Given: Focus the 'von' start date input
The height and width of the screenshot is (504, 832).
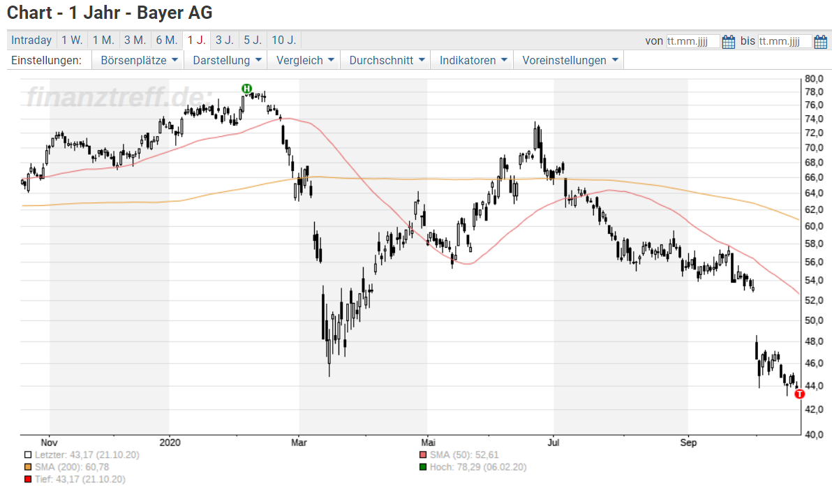Looking at the screenshot, I should [x=693, y=41].
